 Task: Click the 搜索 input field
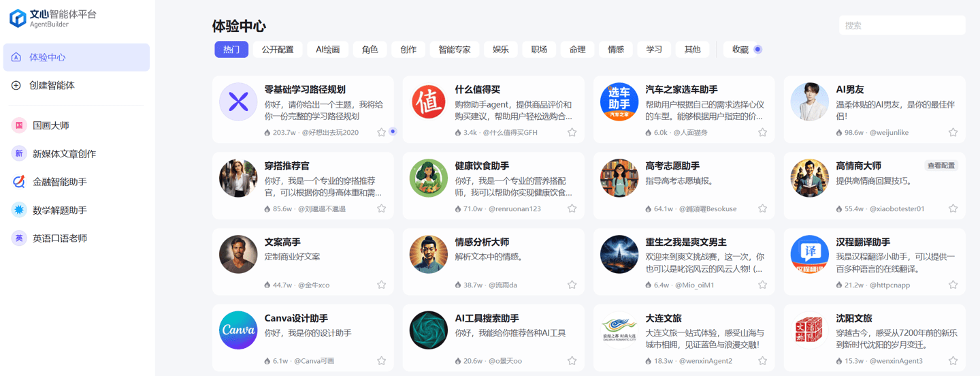click(x=902, y=25)
